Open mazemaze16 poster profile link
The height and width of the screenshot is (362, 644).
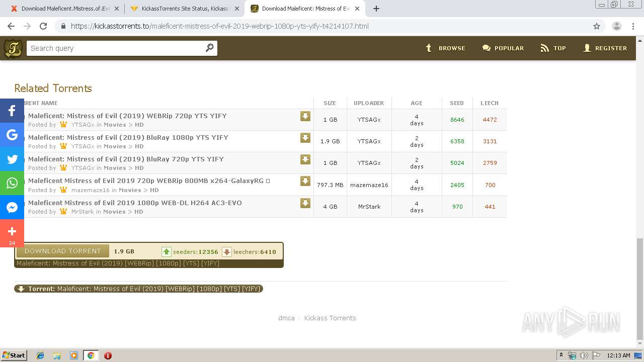click(x=91, y=190)
